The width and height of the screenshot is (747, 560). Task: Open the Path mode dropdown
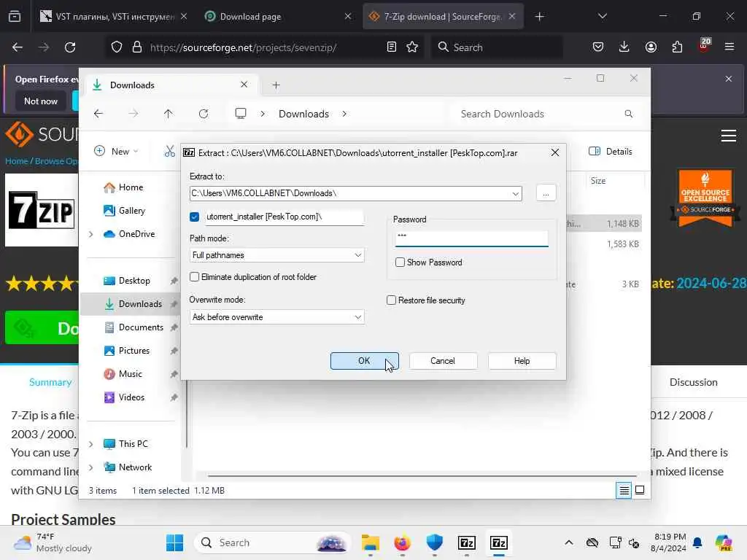[x=357, y=255]
